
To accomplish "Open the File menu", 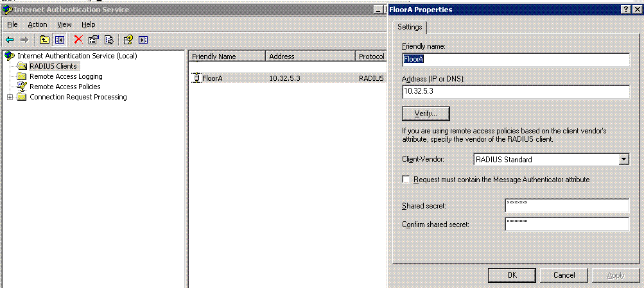I will click(12, 24).
